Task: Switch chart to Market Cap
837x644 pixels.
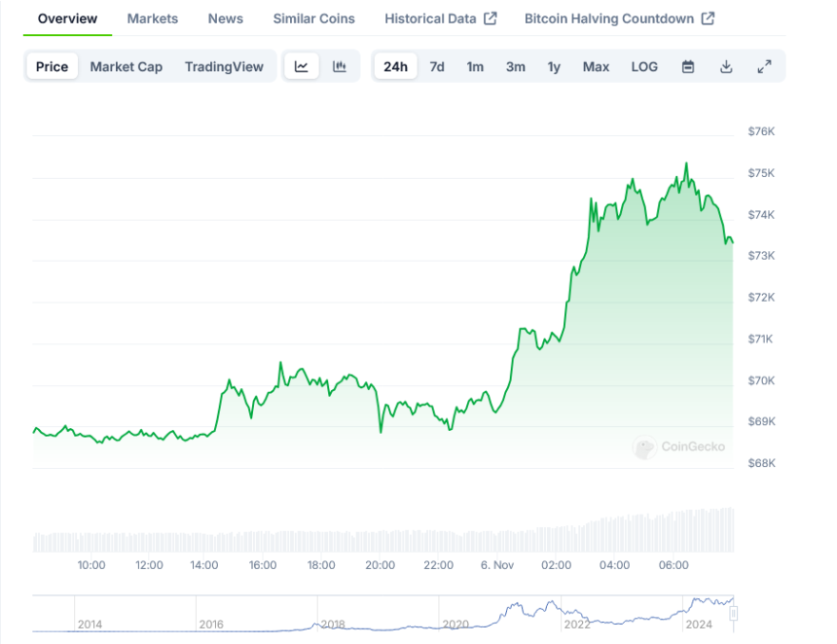Action: (127, 67)
